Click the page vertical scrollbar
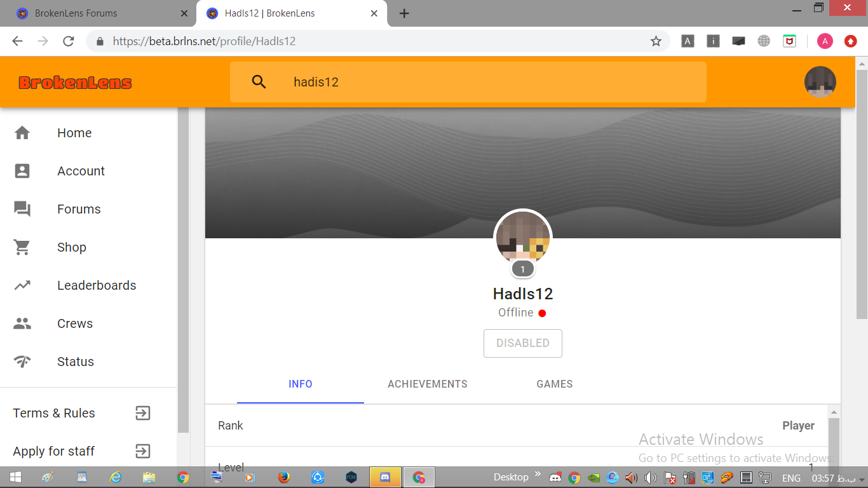The width and height of the screenshot is (868, 488). click(862, 195)
